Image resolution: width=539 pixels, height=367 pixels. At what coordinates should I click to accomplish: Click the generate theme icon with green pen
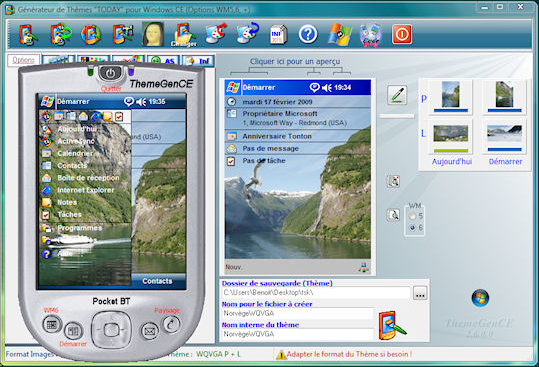392,325
